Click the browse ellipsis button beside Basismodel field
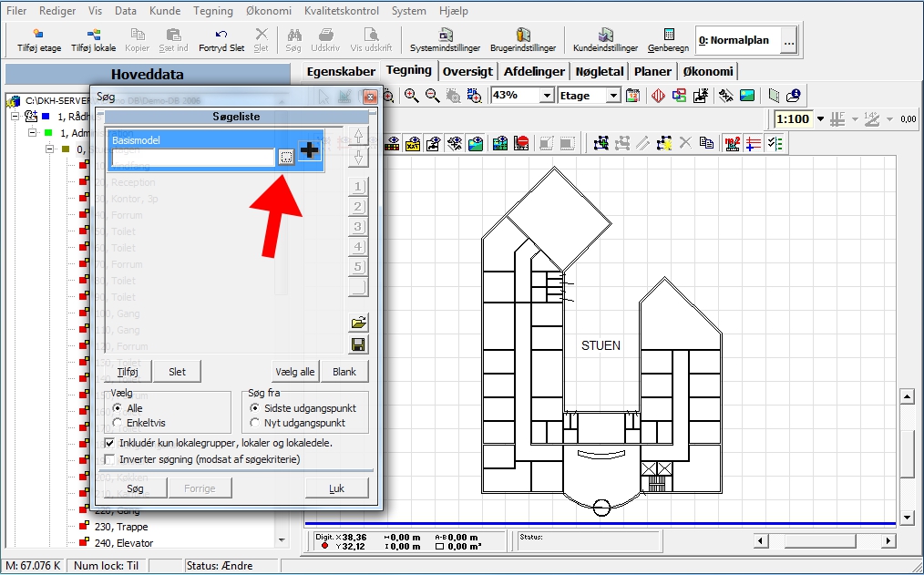The width and height of the screenshot is (924, 575). tap(286, 158)
